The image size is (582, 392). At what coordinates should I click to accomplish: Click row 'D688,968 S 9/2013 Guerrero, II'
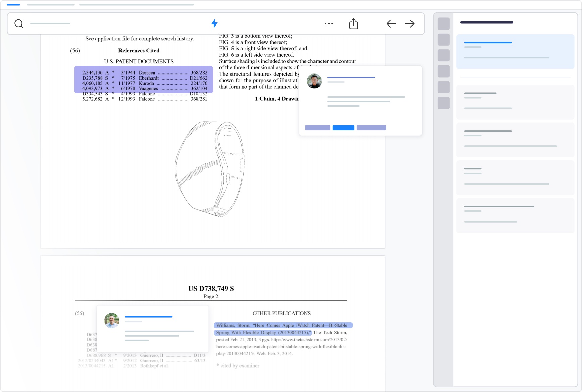point(146,355)
